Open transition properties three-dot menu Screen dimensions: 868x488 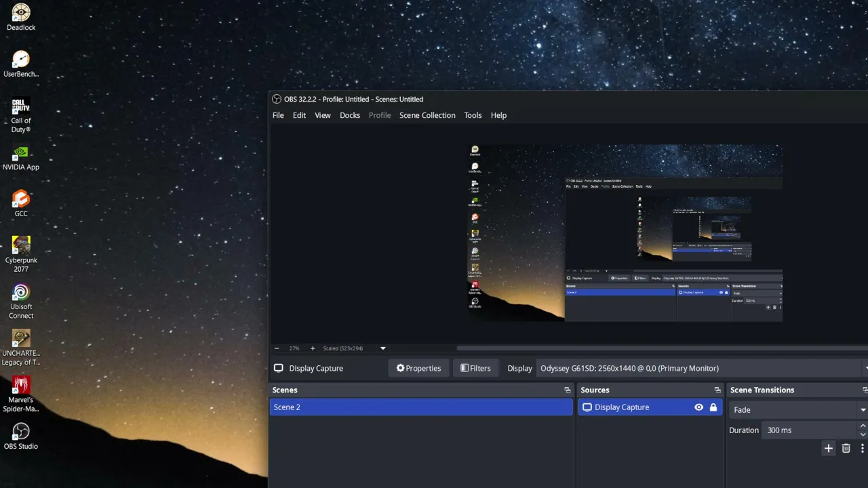pos(862,448)
